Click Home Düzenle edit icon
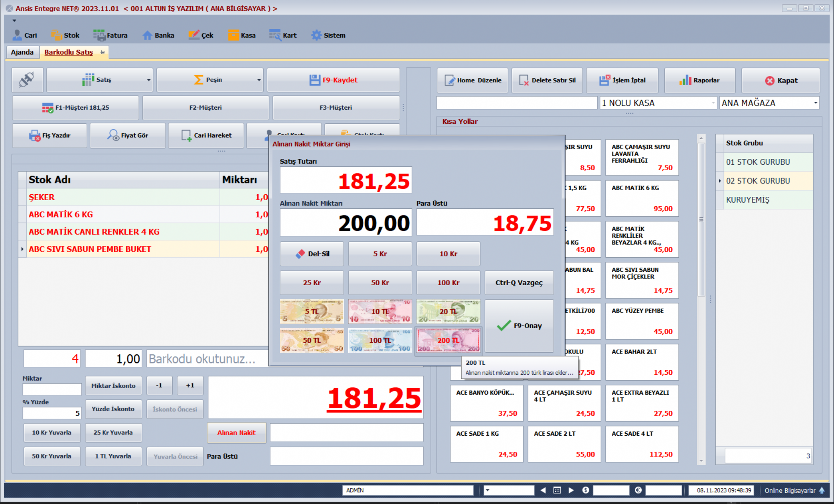 (450, 80)
